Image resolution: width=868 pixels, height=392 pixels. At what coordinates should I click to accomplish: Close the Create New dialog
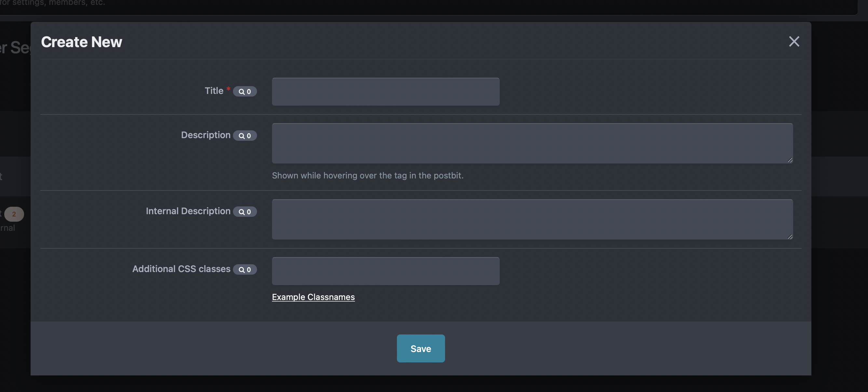click(x=794, y=42)
